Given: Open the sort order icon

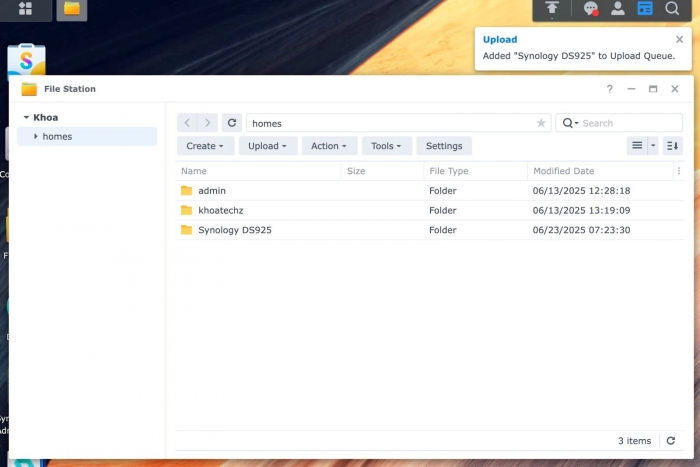Looking at the screenshot, I should (672, 146).
